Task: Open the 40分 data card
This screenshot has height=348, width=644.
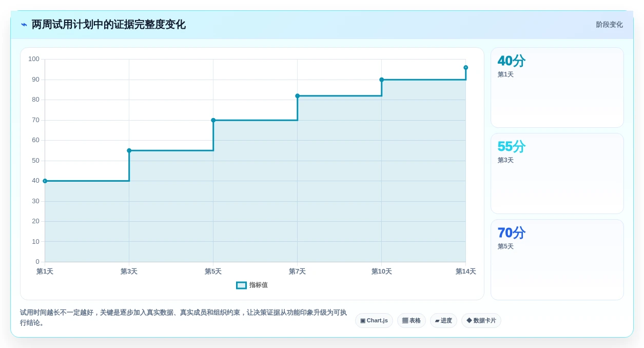Action: (x=557, y=88)
